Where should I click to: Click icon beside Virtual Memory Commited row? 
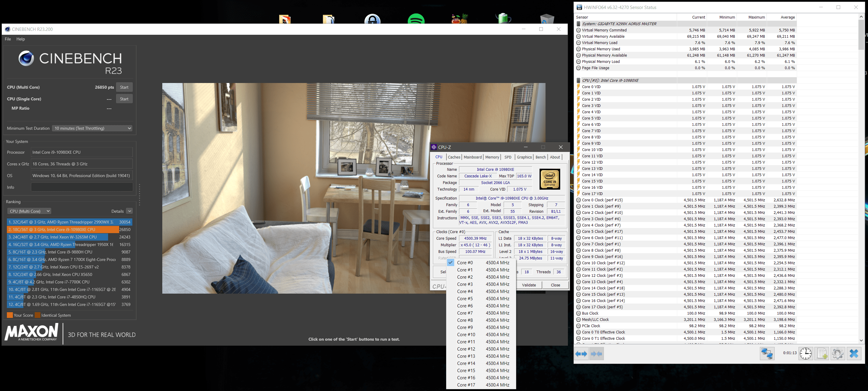point(578,30)
